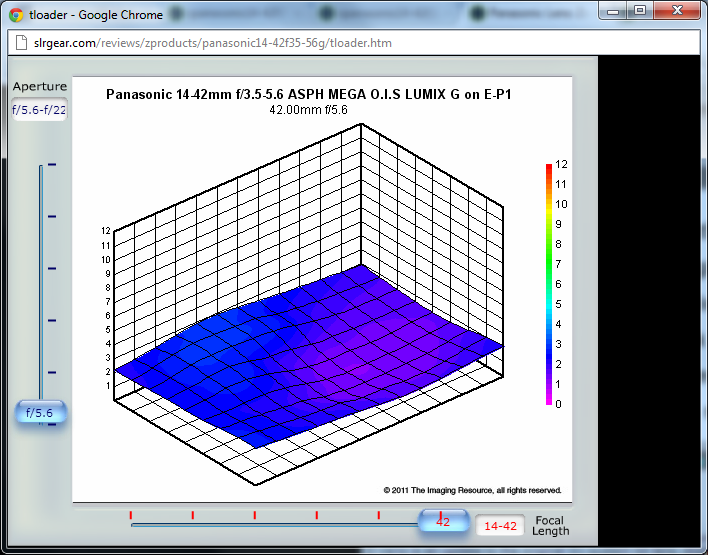Click the f/5.6 aperture slider handle

[40, 412]
